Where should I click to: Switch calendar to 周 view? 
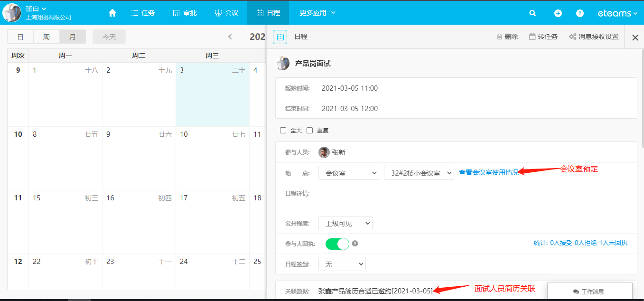click(x=47, y=37)
